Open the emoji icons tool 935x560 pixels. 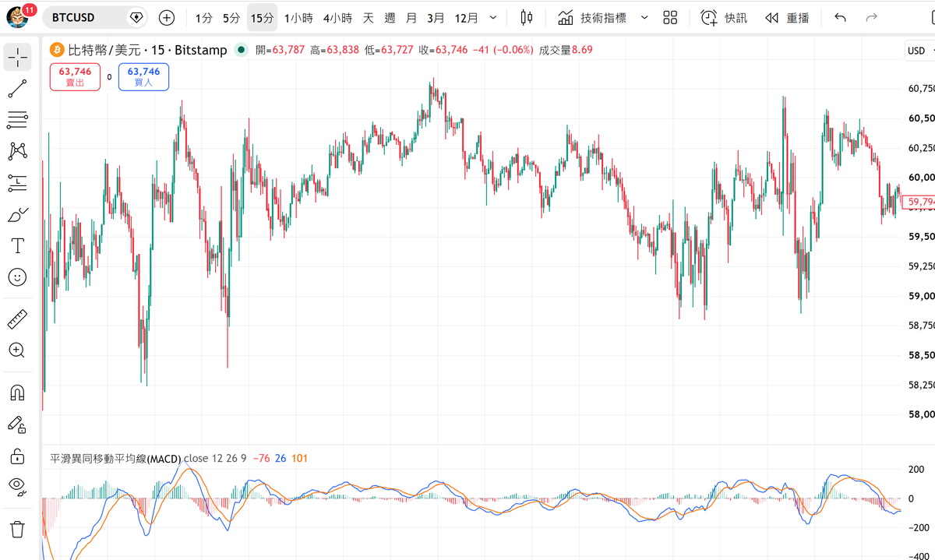pyautogui.click(x=17, y=277)
